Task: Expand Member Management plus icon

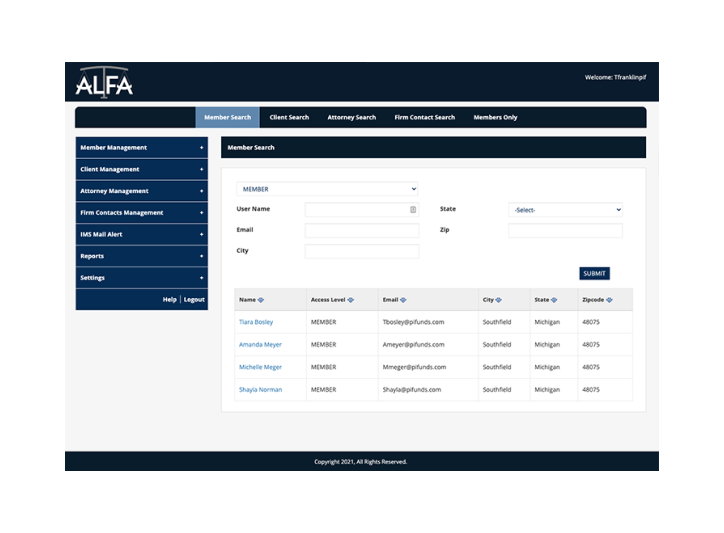Action: pos(201,148)
